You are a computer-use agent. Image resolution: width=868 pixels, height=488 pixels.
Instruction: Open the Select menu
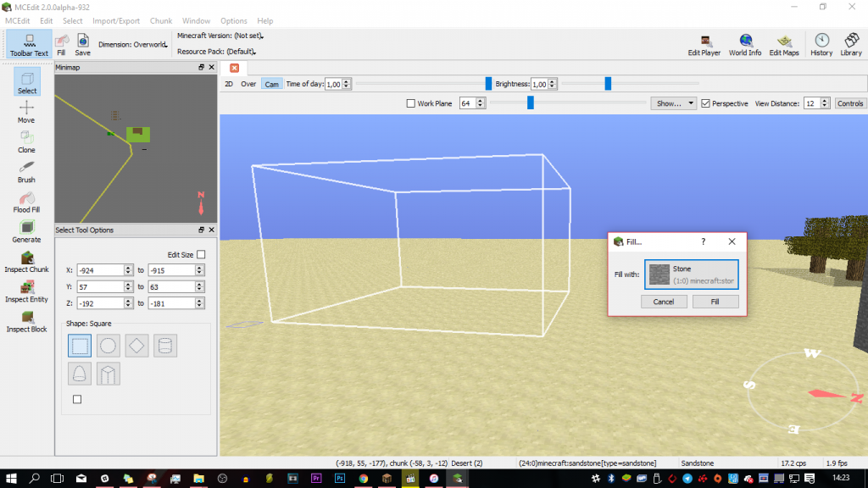[x=73, y=21]
